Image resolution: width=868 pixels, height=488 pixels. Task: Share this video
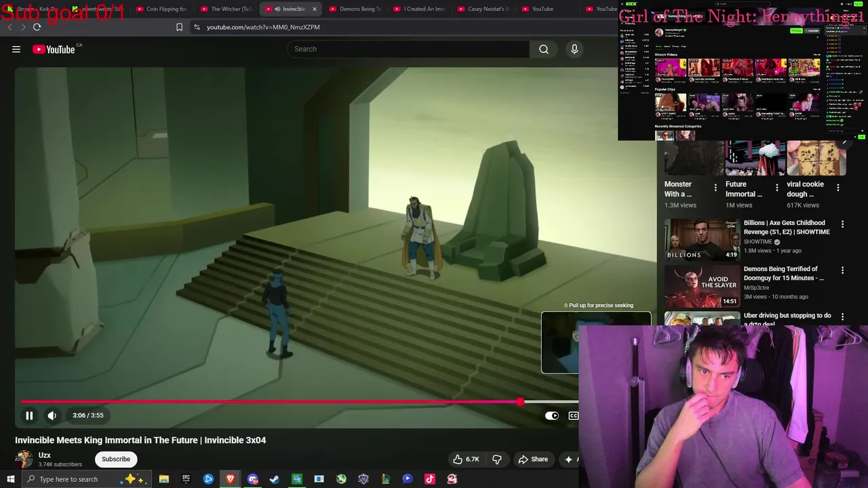(533, 459)
